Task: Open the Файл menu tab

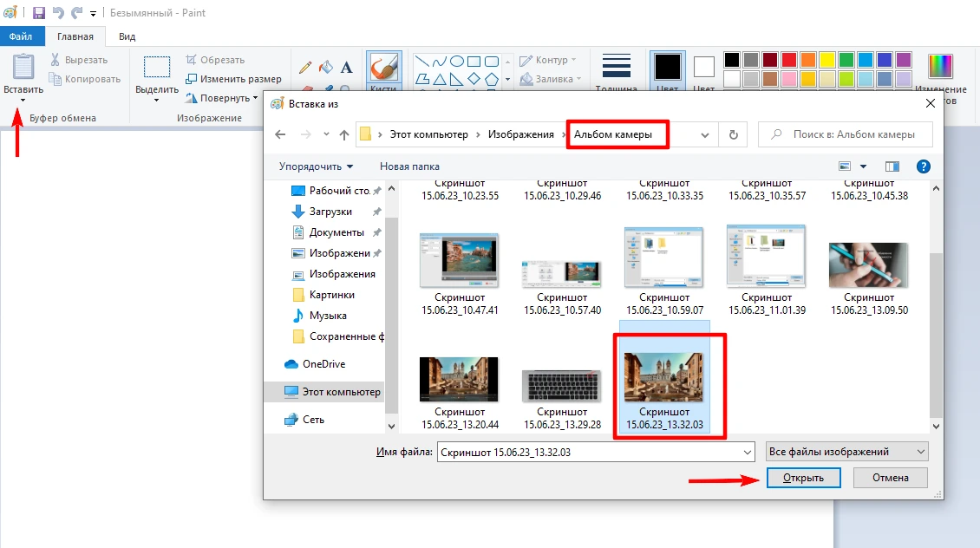Action: [x=22, y=36]
